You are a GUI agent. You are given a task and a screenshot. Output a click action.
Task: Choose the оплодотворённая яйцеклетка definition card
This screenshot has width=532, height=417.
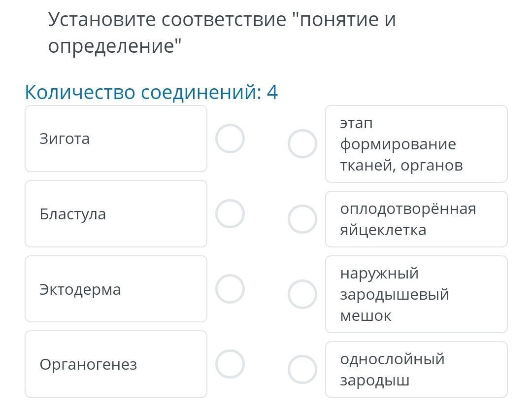[x=416, y=219]
